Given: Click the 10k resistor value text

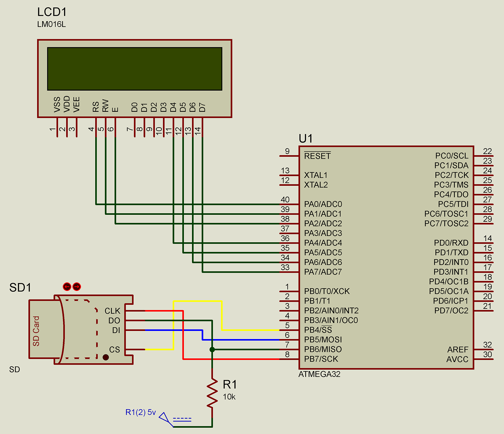Looking at the screenshot, I should (x=229, y=397).
